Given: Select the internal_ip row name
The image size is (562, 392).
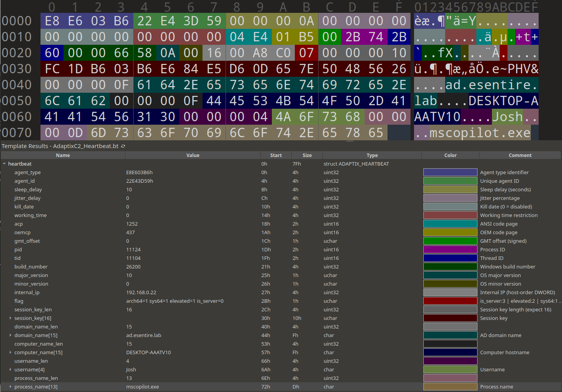Looking at the screenshot, I should [x=27, y=293].
